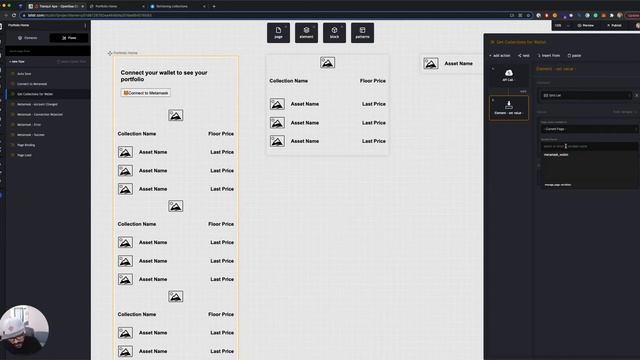The image size is (640, 360).
Task: Clear the selected element with X
Action: 636,96
